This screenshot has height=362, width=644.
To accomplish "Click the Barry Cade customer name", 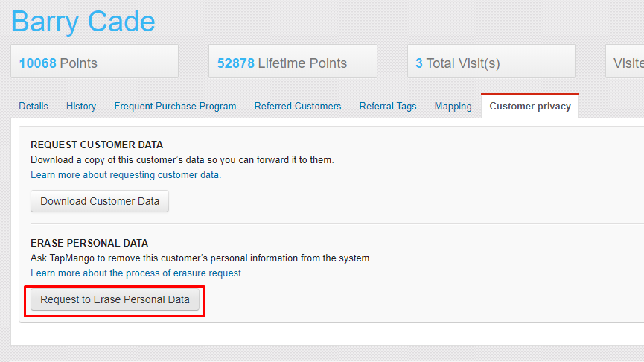I will coord(83,22).
